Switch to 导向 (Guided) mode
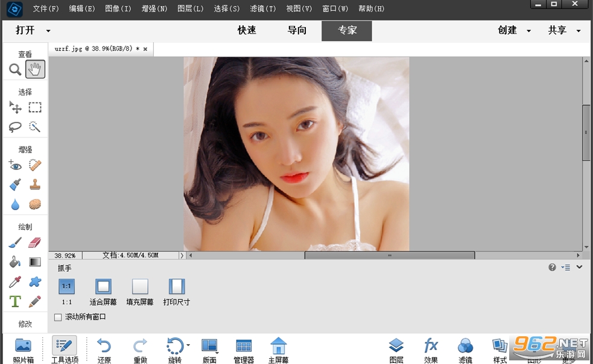593x364 pixels. click(297, 30)
